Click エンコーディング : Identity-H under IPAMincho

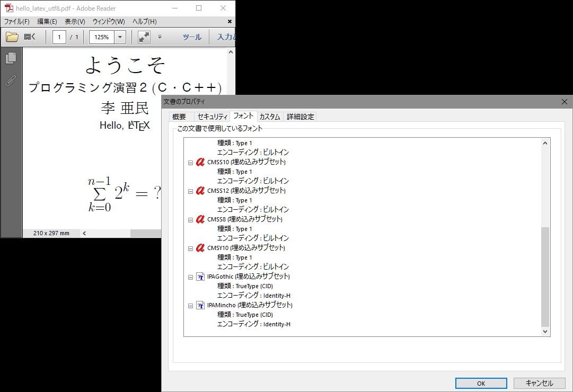tap(253, 324)
